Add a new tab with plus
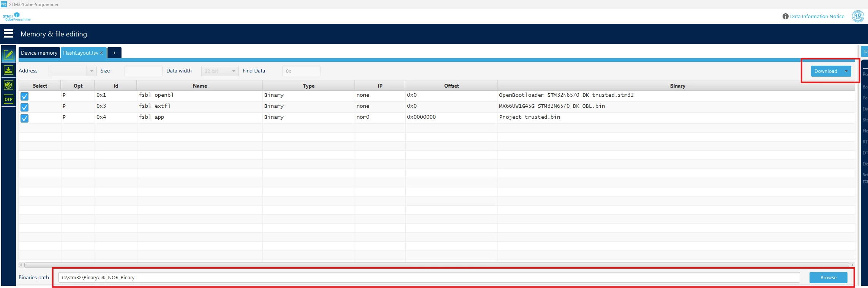 coord(114,53)
